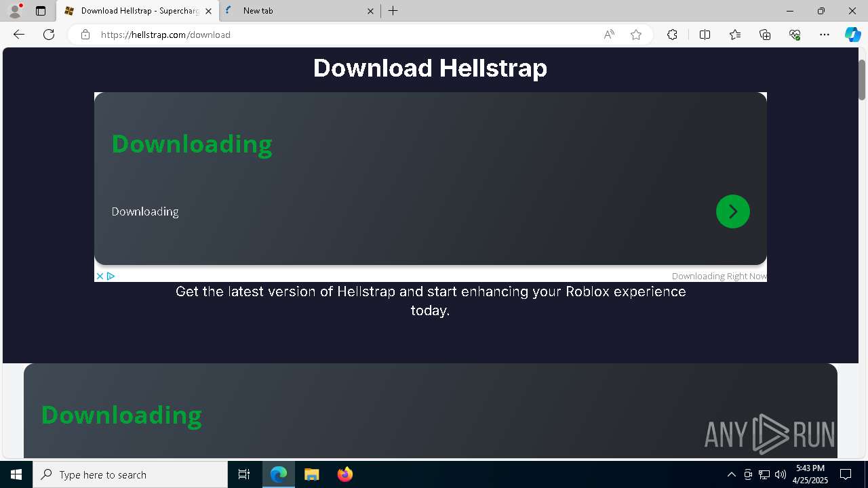Image resolution: width=868 pixels, height=488 pixels.
Task: Open Microsoft Edge from taskbar
Action: 279,474
